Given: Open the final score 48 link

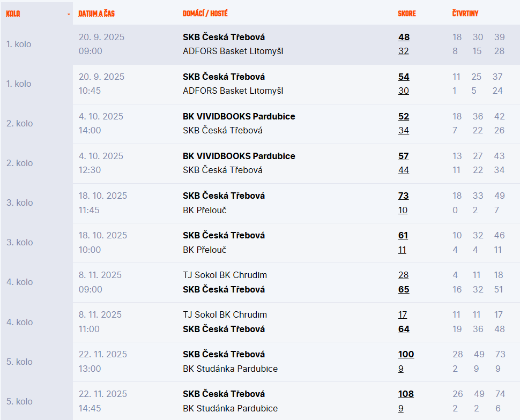Looking at the screenshot, I should point(404,37).
